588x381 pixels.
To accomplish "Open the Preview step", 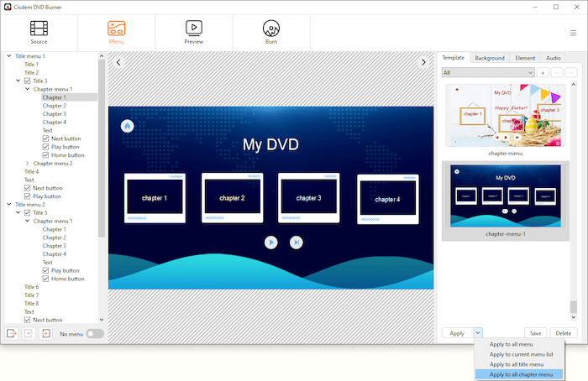I will click(x=193, y=32).
